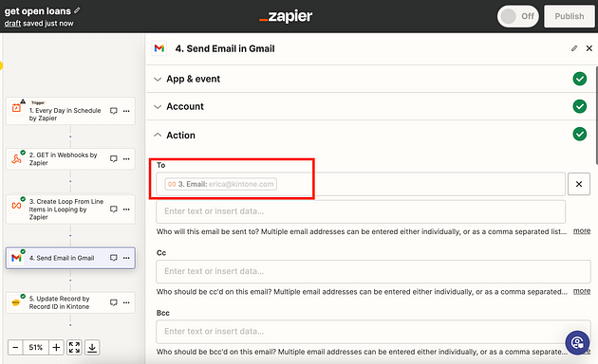Image resolution: width=598 pixels, height=364 pixels.
Task: Add a step between steps 3 and 4
Action: [x=70, y=235]
